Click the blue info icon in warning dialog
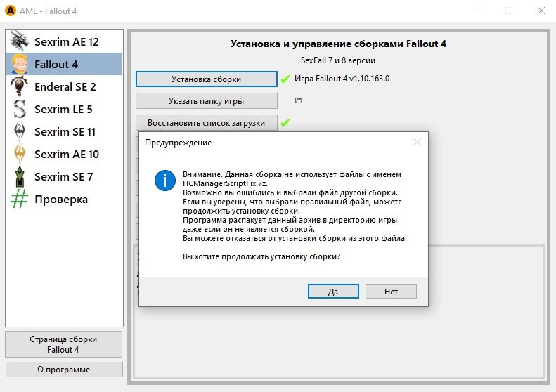This screenshot has width=556, height=392. click(165, 181)
